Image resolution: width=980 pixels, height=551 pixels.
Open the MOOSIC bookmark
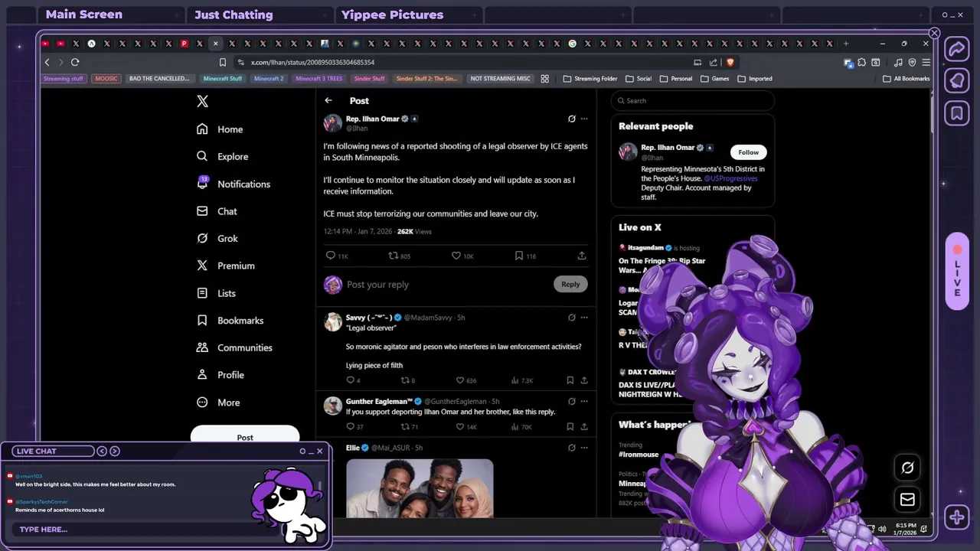point(106,78)
